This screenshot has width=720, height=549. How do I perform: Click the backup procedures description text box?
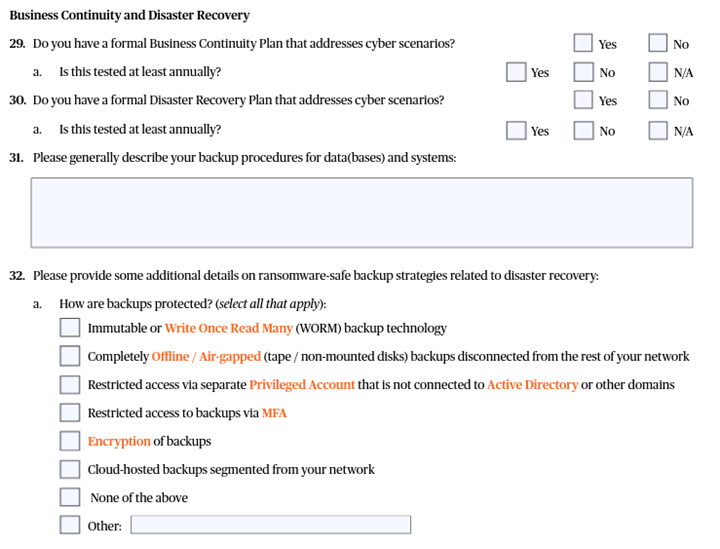[361, 212]
